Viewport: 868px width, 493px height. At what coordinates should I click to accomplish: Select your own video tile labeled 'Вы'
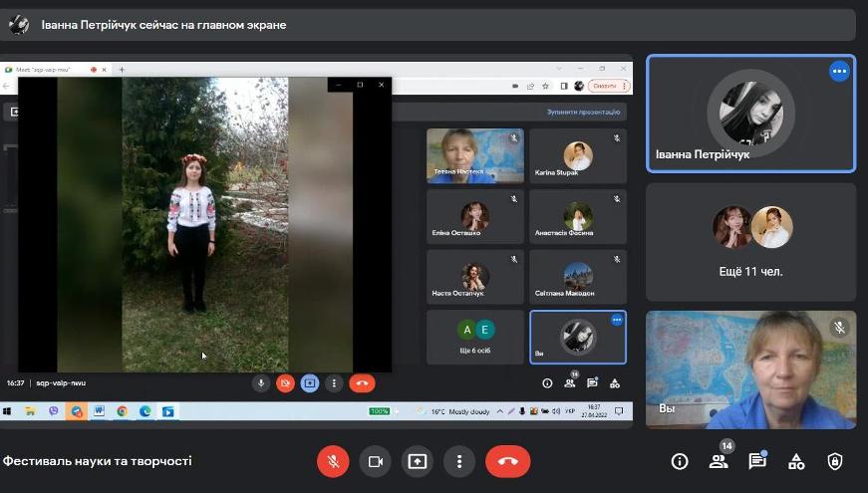coord(750,370)
